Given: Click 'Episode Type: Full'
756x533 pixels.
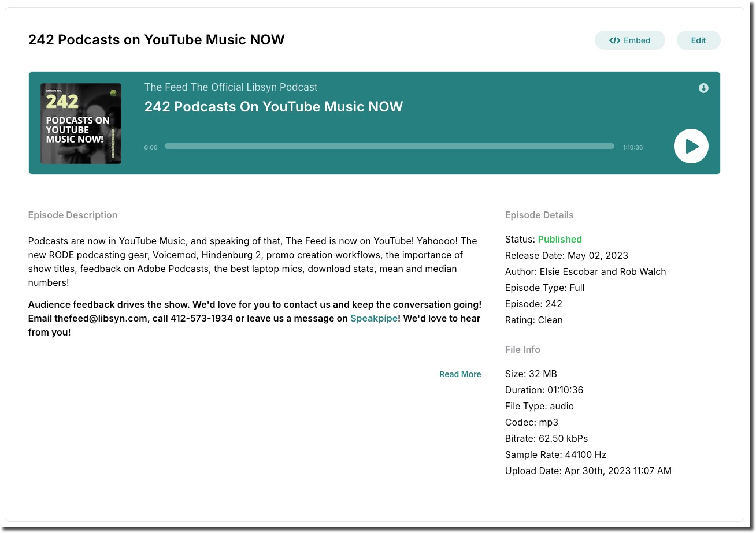Looking at the screenshot, I should click(x=545, y=288).
